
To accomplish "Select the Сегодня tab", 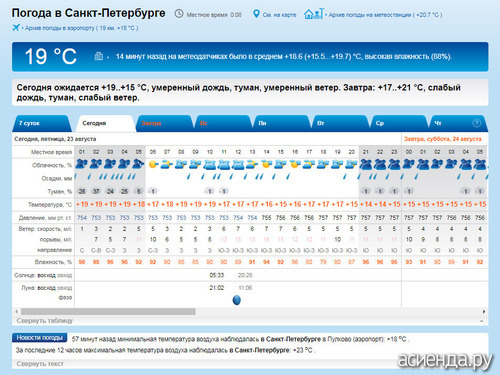I will click(106, 123).
